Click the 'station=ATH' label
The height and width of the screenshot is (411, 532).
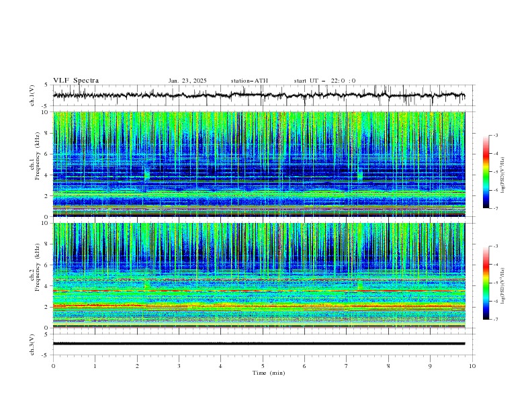249,81
